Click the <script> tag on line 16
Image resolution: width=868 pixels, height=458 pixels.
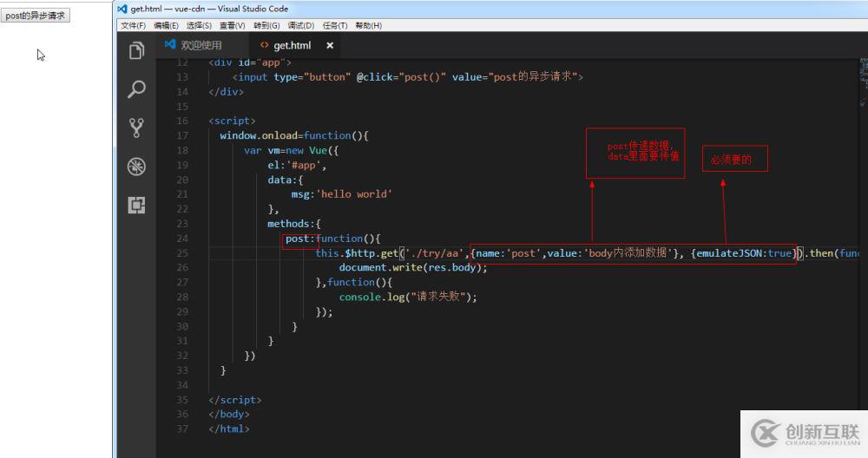pos(232,121)
